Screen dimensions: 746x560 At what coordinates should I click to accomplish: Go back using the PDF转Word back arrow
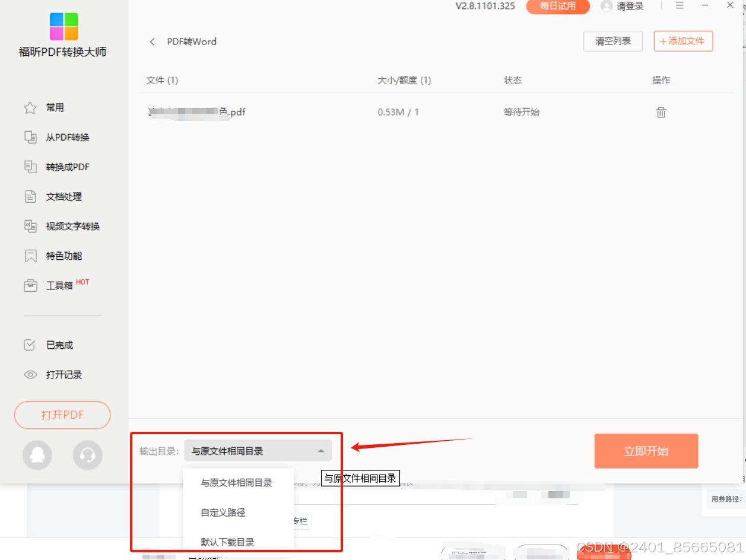point(152,42)
